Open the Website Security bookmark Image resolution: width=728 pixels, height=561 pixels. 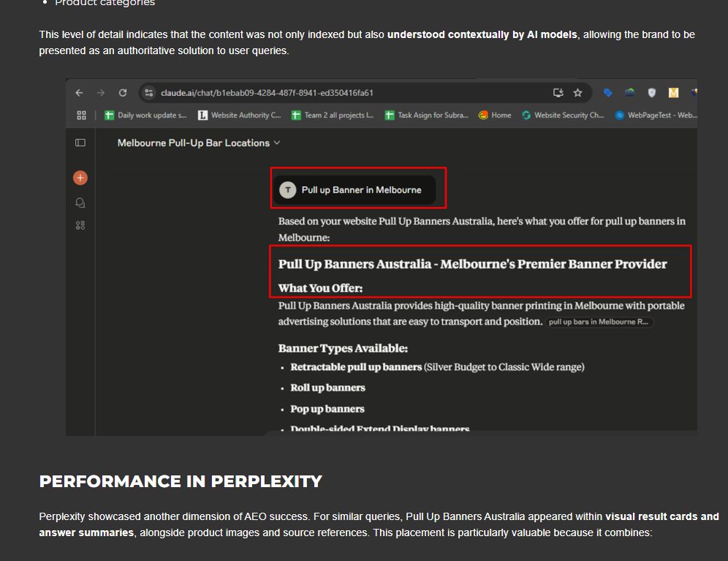pyautogui.click(x=563, y=115)
